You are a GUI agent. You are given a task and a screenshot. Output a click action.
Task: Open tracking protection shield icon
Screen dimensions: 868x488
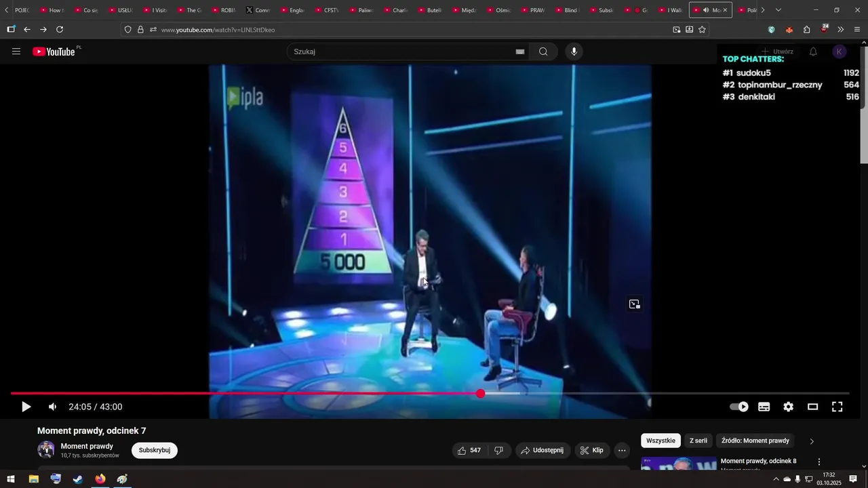pos(127,30)
